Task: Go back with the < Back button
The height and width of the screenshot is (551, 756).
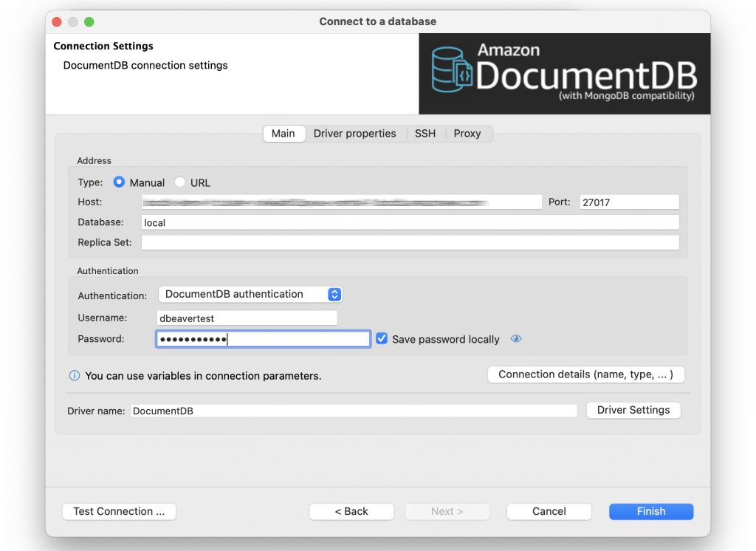Action: point(351,511)
